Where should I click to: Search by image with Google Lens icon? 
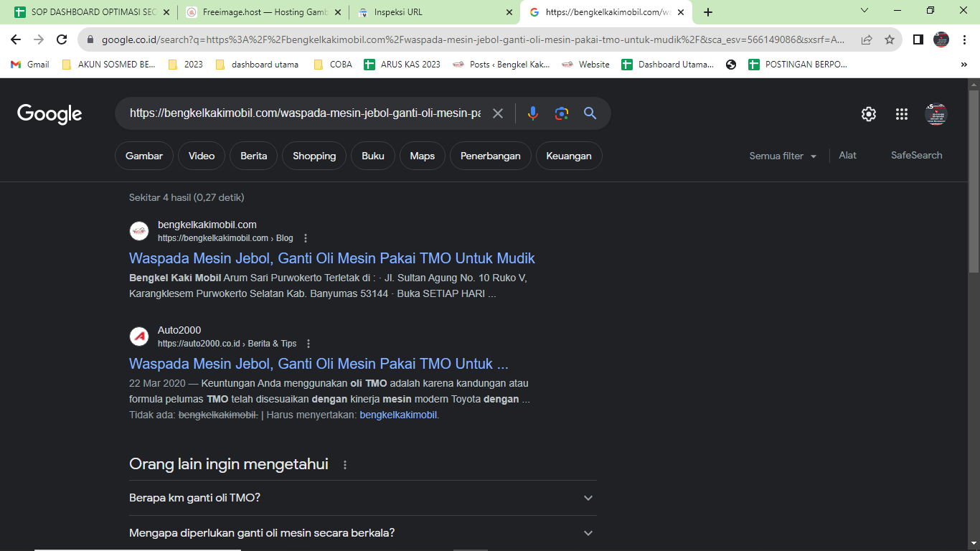[562, 113]
